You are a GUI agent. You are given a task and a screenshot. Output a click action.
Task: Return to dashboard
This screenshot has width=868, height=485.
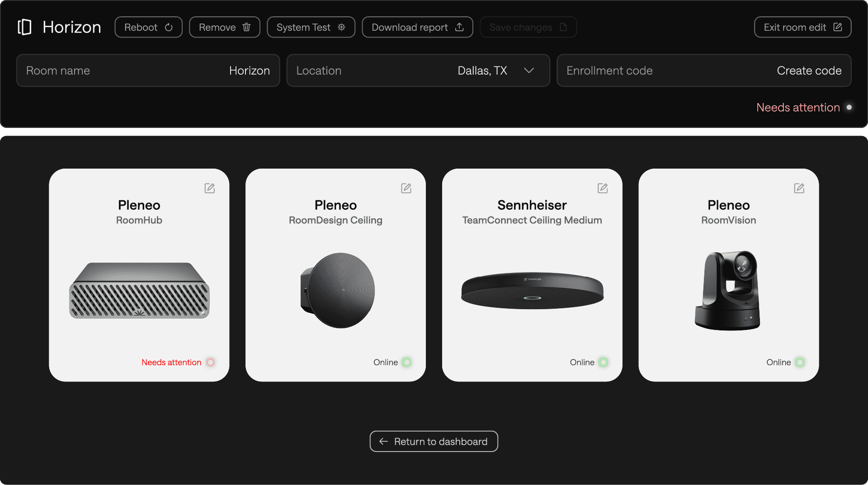point(434,441)
